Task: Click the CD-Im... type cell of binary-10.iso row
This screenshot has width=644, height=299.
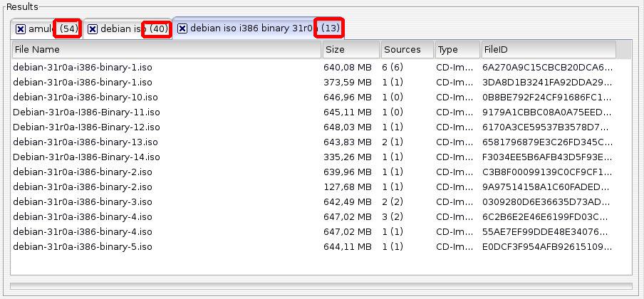Action: coord(455,98)
